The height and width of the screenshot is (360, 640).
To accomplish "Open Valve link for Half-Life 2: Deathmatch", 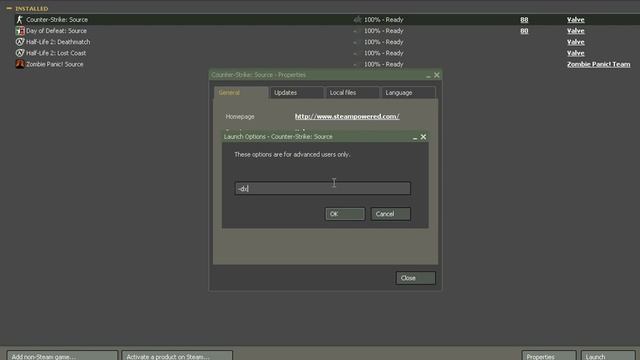I will (576, 42).
